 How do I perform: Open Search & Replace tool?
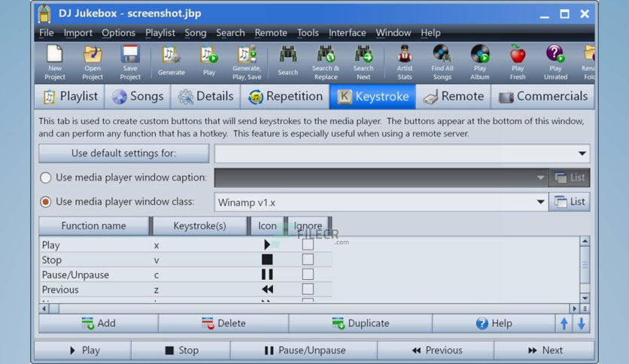coord(326,62)
